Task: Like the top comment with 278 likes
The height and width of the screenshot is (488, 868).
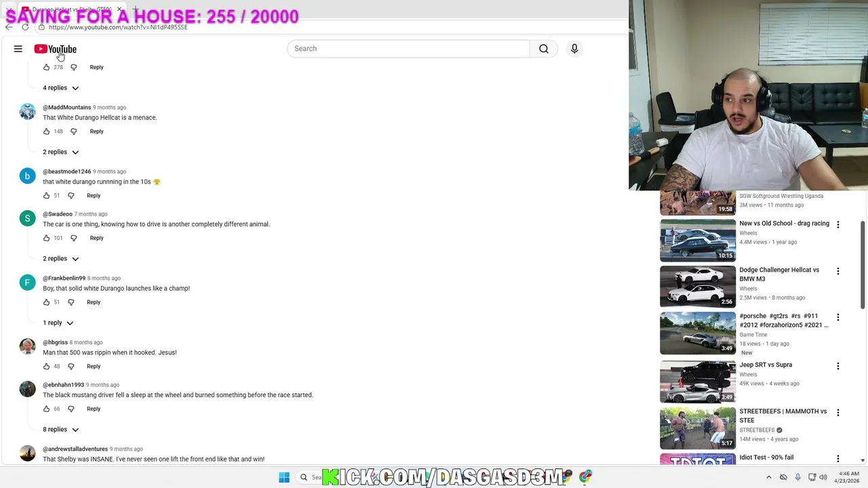Action: point(46,67)
